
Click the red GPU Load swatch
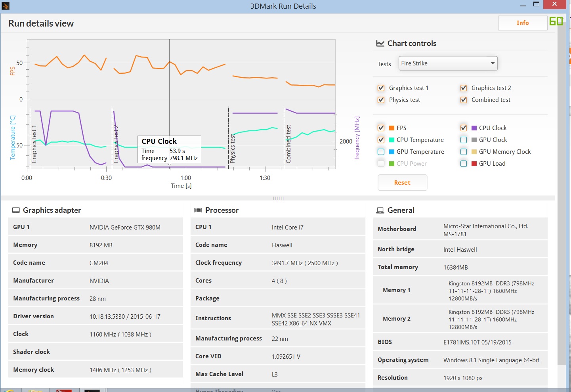click(474, 164)
